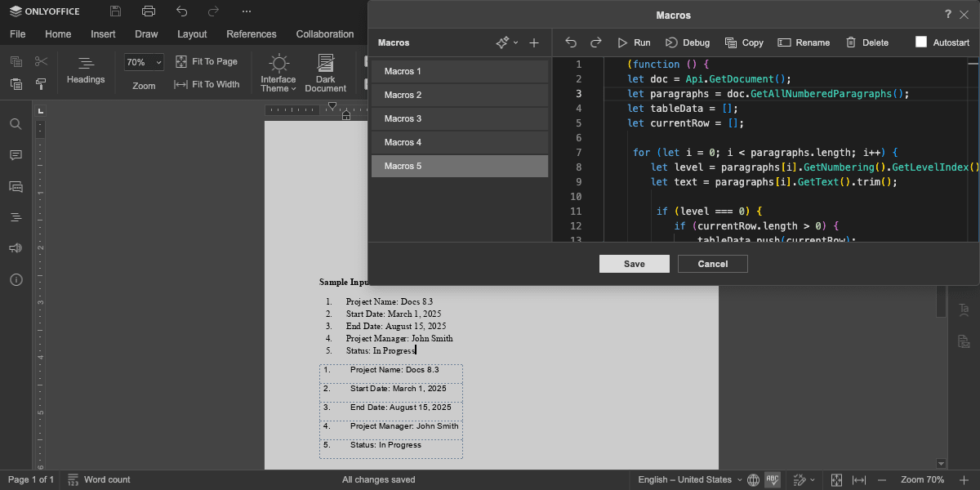Click the Copy icon in the ribbon
Viewport: 980px width, 490px height.
(16, 61)
